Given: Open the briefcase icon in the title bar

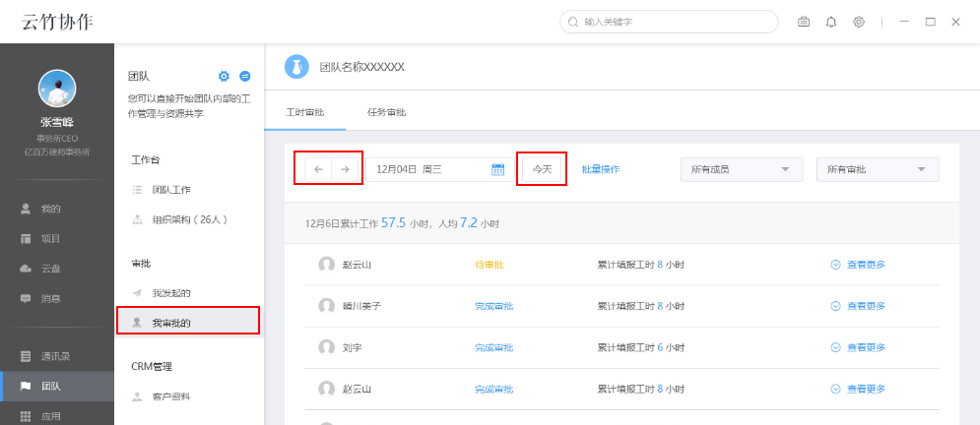Looking at the screenshot, I should coord(804,22).
